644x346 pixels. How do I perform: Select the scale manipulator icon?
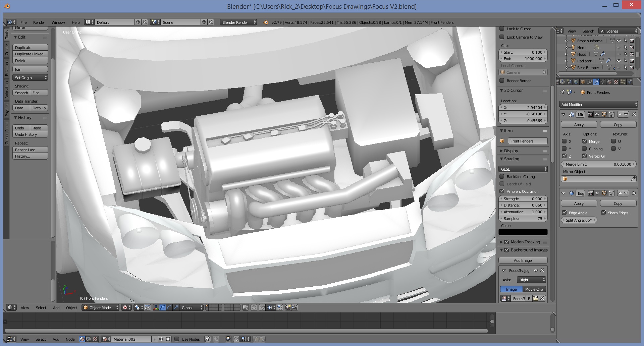click(176, 307)
